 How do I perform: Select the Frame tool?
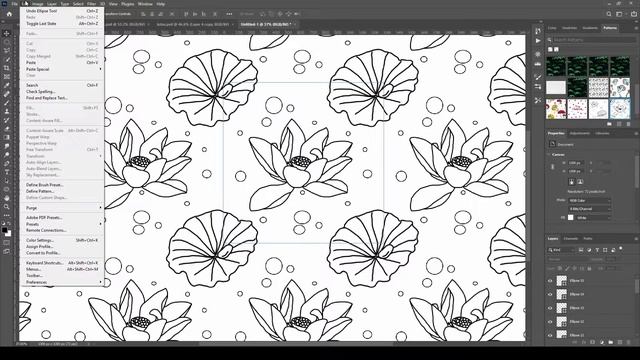(x=7, y=77)
